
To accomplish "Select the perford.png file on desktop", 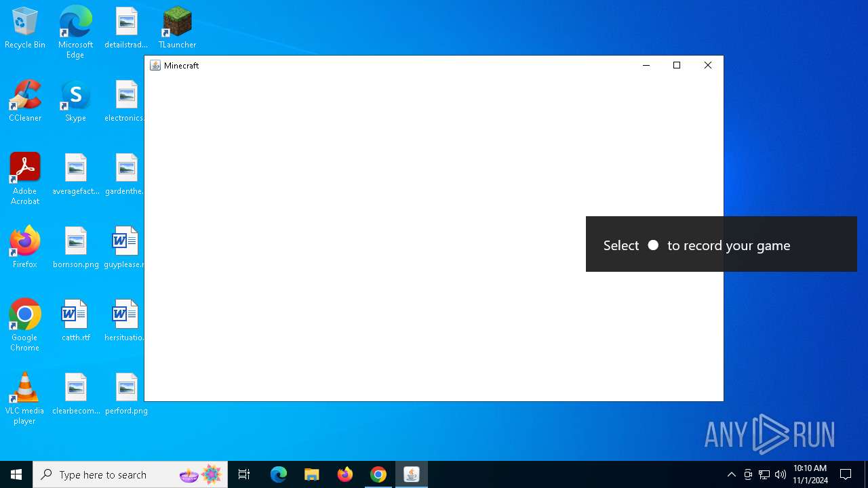I will coord(126,394).
